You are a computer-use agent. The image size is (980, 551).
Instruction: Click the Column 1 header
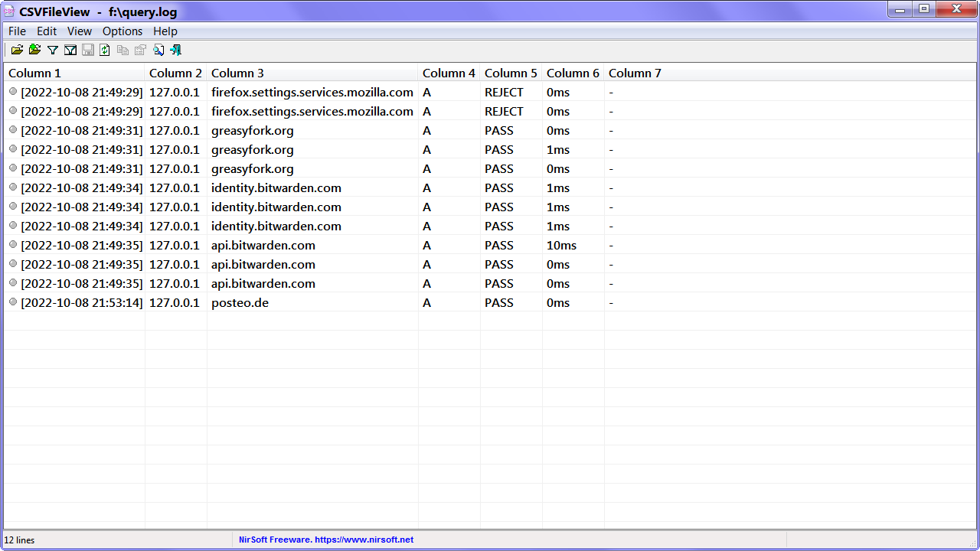74,73
